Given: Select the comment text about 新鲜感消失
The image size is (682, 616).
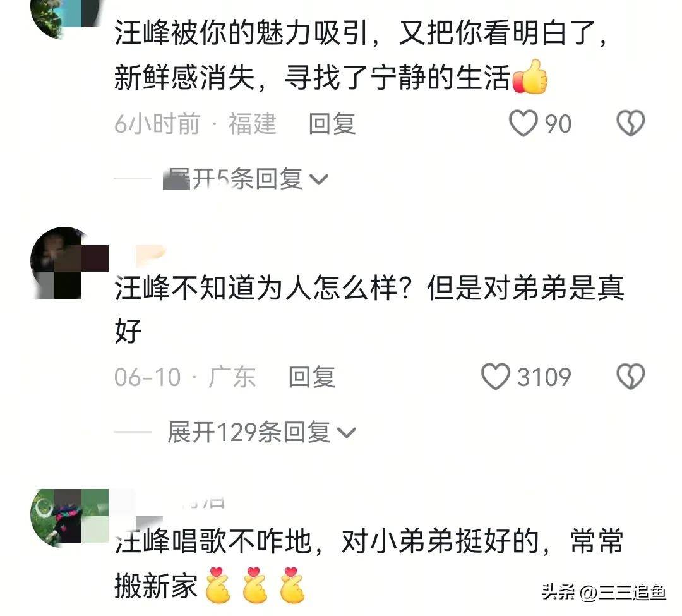Looking at the screenshot, I should pyautogui.click(x=361, y=55).
